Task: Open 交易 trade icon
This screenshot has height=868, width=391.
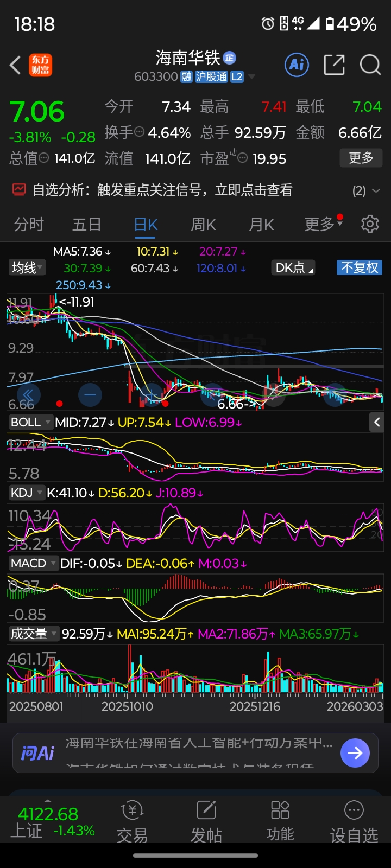Action: click(x=132, y=822)
